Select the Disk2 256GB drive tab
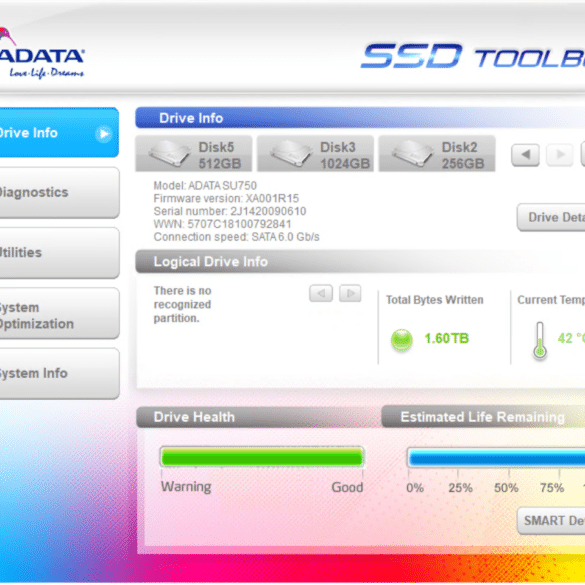 [437, 154]
